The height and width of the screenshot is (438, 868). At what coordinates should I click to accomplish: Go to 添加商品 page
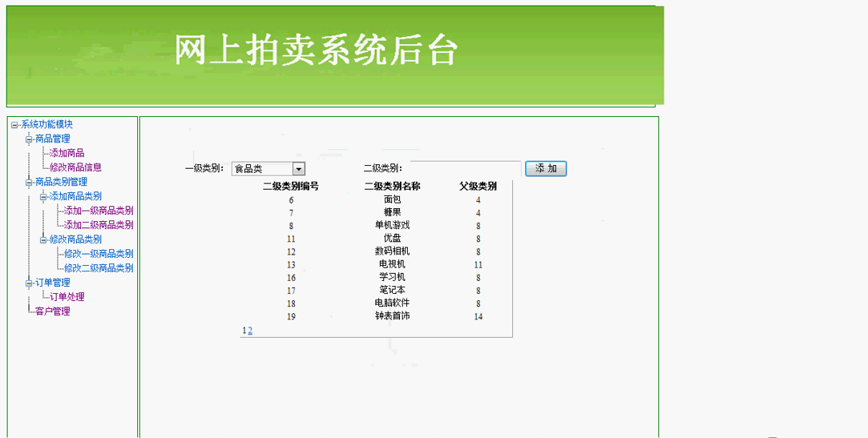click(x=67, y=153)
